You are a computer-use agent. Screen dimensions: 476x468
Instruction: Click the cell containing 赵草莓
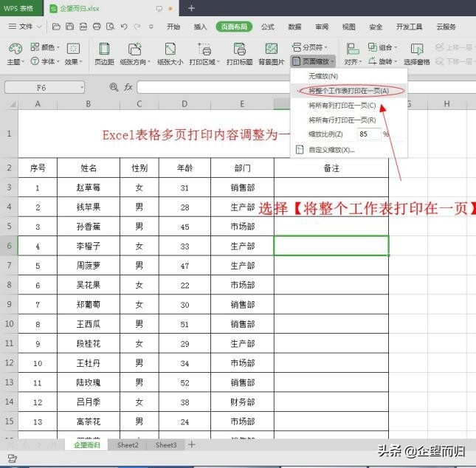click(x=89, y=187)
